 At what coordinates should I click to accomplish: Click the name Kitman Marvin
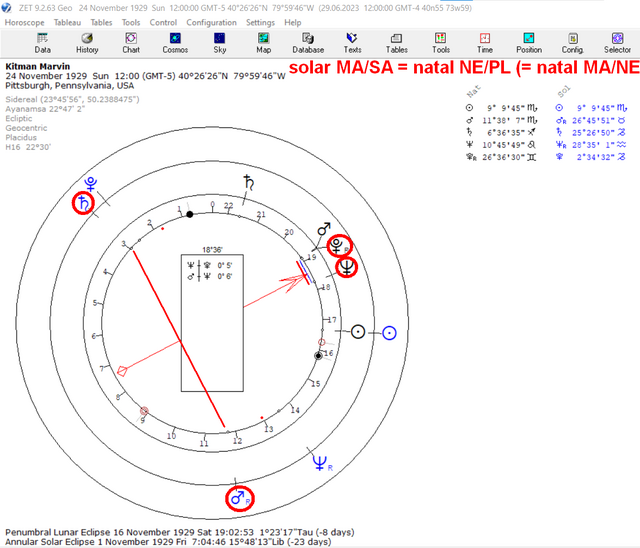point(38,66)
